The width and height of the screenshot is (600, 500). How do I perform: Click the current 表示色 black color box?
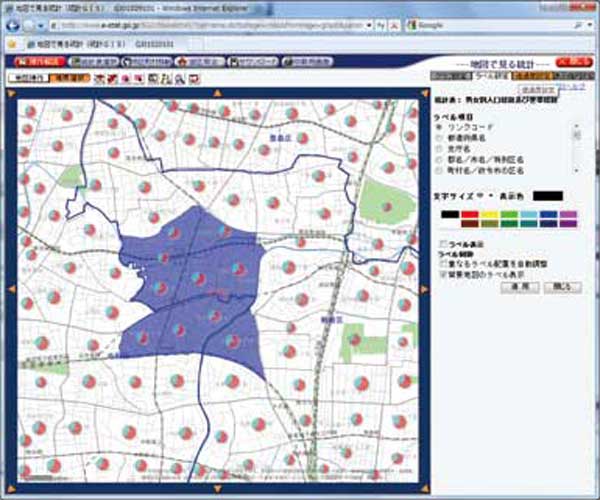(x=548, y=196)
